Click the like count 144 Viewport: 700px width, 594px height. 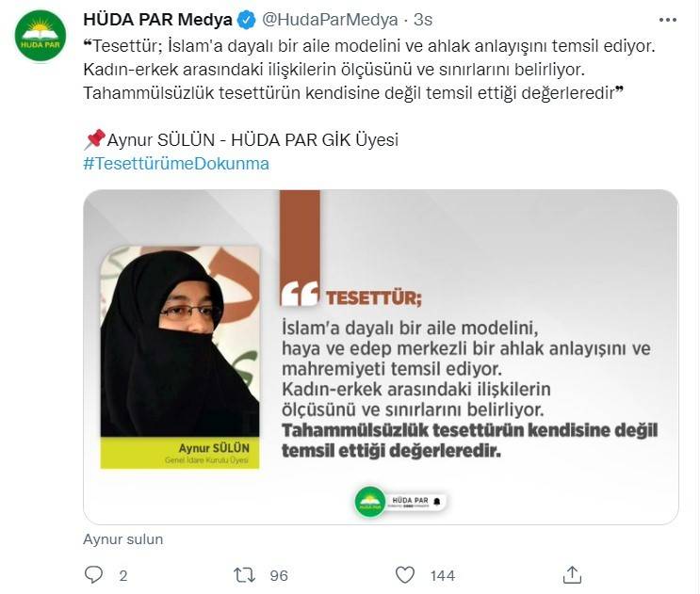coord(443,576)
